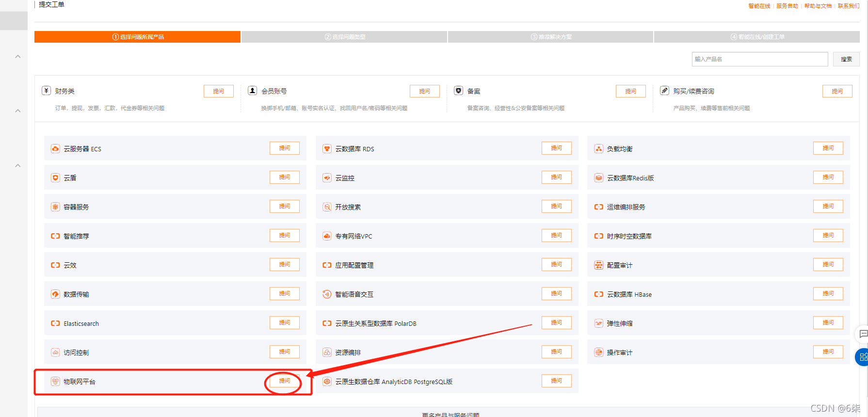The height and width of the screenshot is (417, 868).
Task: Open the 帮助与文档 top link
Action: coord(818,6)
